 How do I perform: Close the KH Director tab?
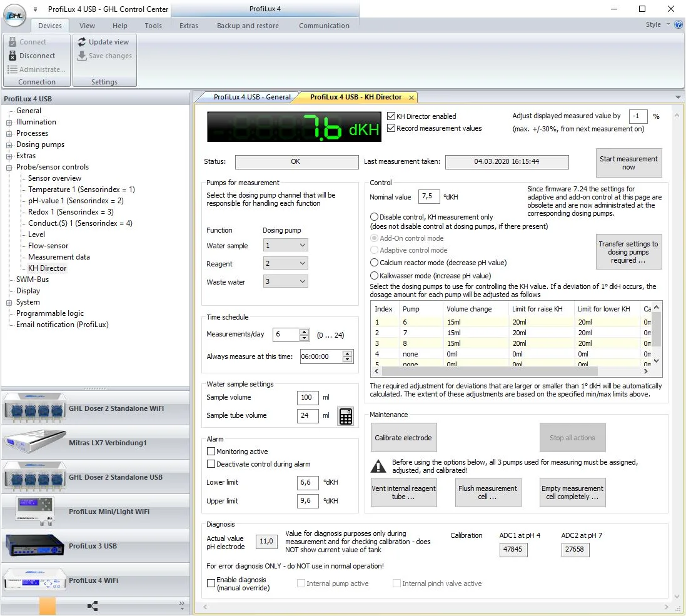point(411,98)
